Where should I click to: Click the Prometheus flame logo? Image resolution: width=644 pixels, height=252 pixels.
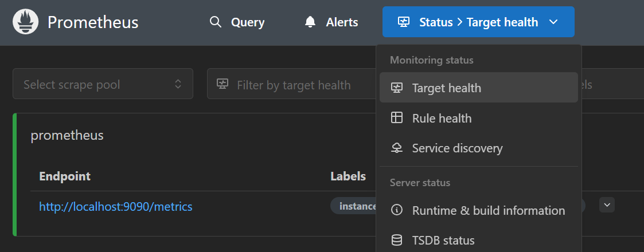pos(25,22)
